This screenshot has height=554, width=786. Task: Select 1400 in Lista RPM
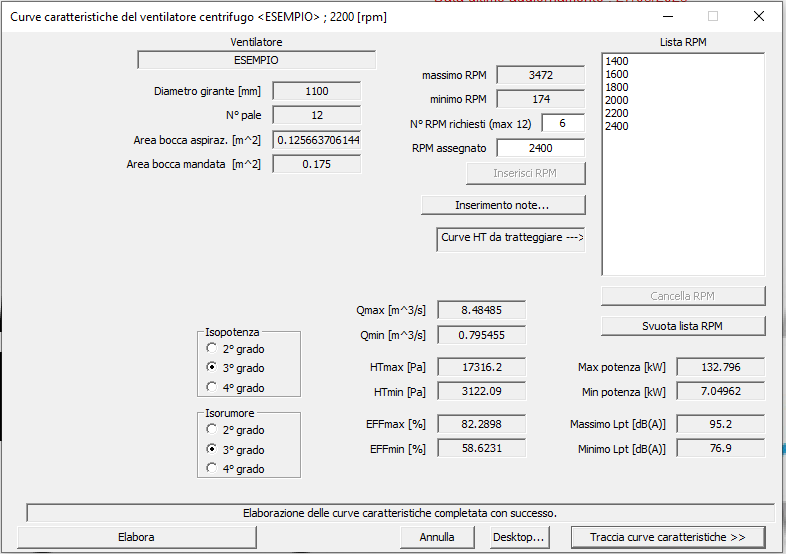coord(617,61)
